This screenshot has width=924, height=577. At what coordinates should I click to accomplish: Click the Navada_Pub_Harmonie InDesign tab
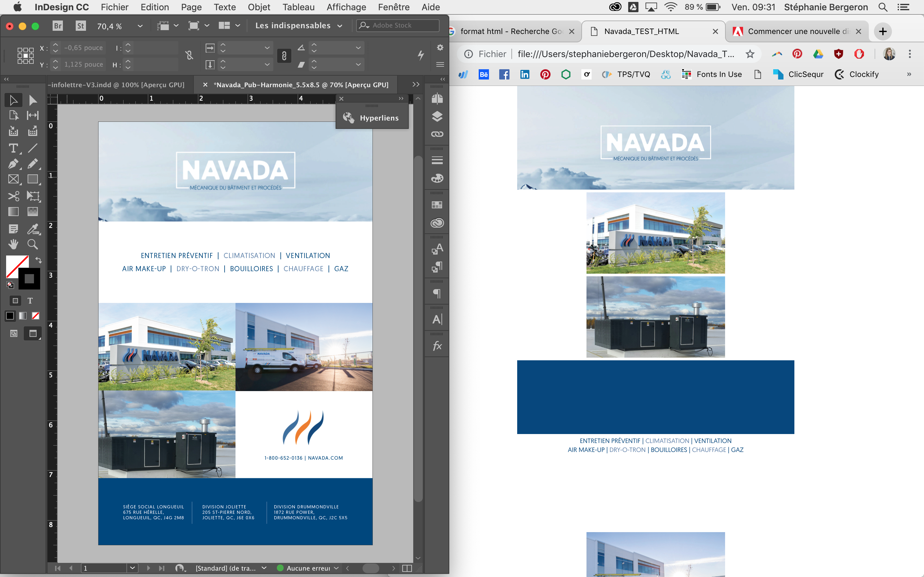tap(299, 84)
